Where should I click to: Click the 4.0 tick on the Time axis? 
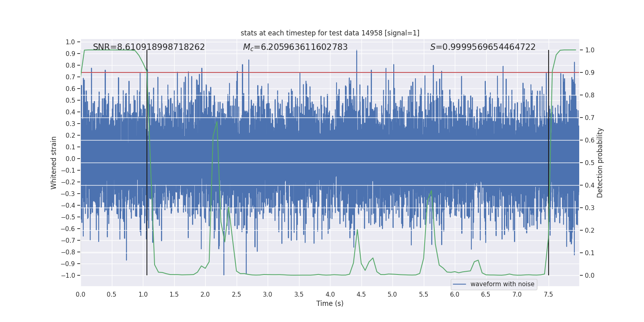pyautogui.click(x=330, y=294)
